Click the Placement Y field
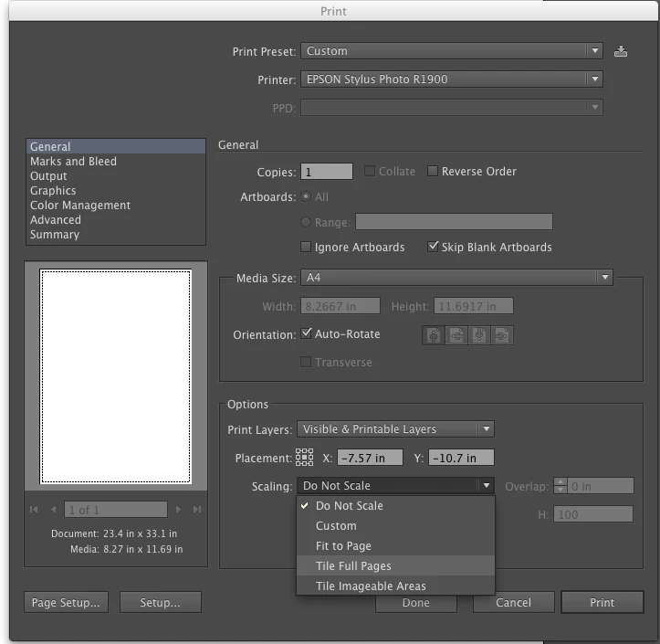Screen dimensions: 660x644 (461, 458)
